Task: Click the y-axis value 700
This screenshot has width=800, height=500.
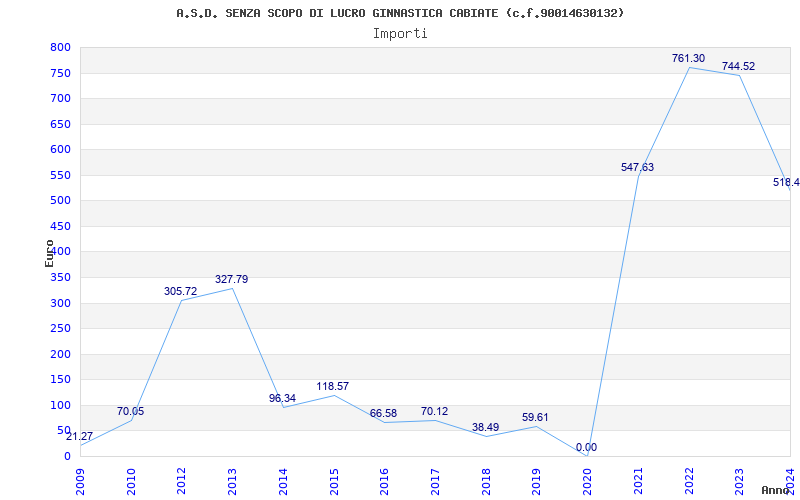Action: (60, 98)
